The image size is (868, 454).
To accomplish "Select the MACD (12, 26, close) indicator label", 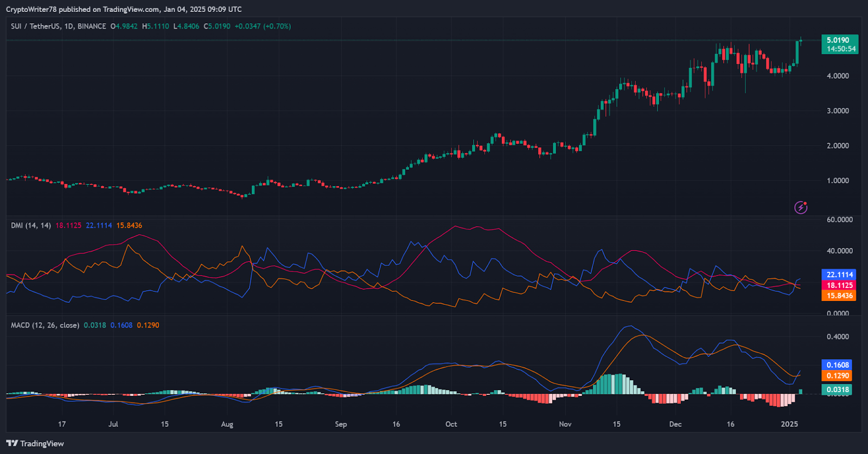I will 45,325.
